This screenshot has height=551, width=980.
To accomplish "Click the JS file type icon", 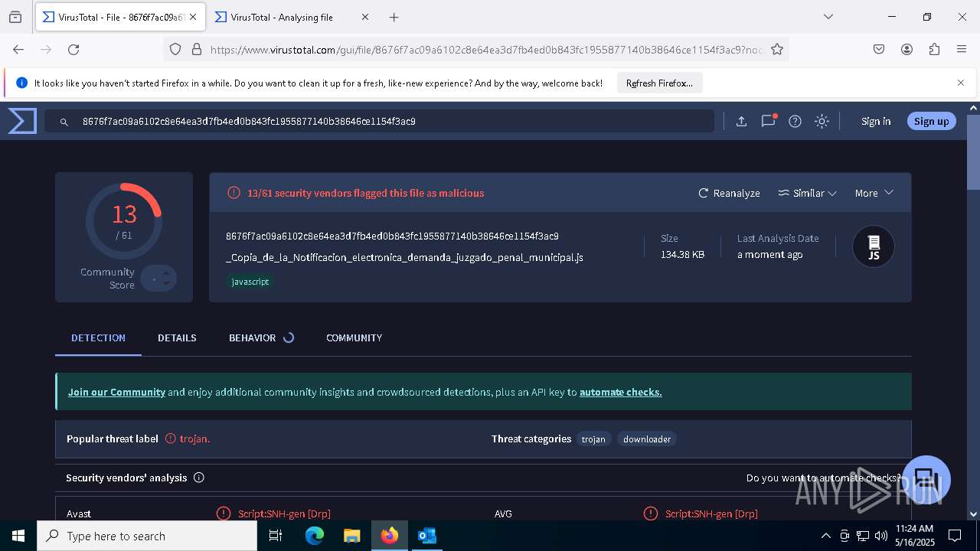I will tap(874, 246).
